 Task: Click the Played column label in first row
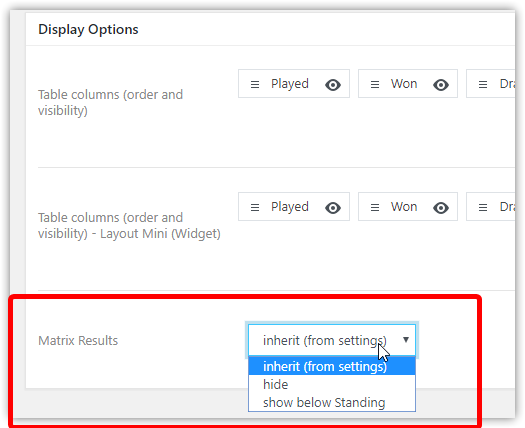pyautogui.click(x=290, y=84)
